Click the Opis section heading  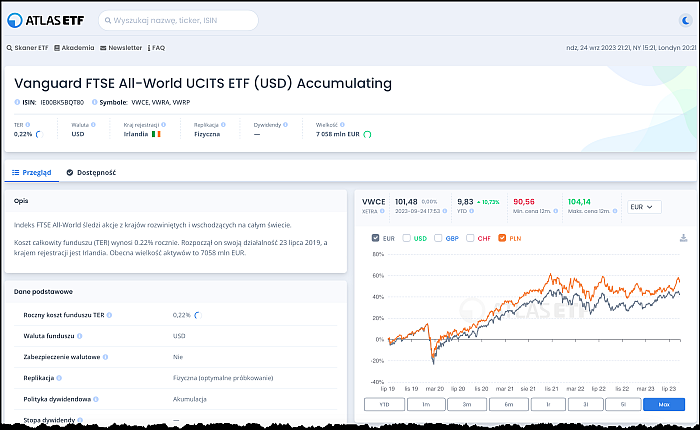[21, 201]
